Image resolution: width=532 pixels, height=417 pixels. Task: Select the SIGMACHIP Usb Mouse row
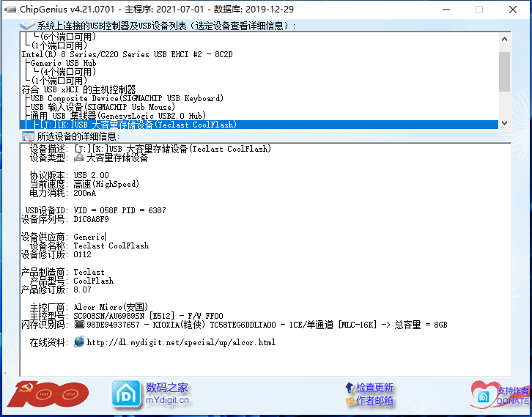tap(103, 107)
